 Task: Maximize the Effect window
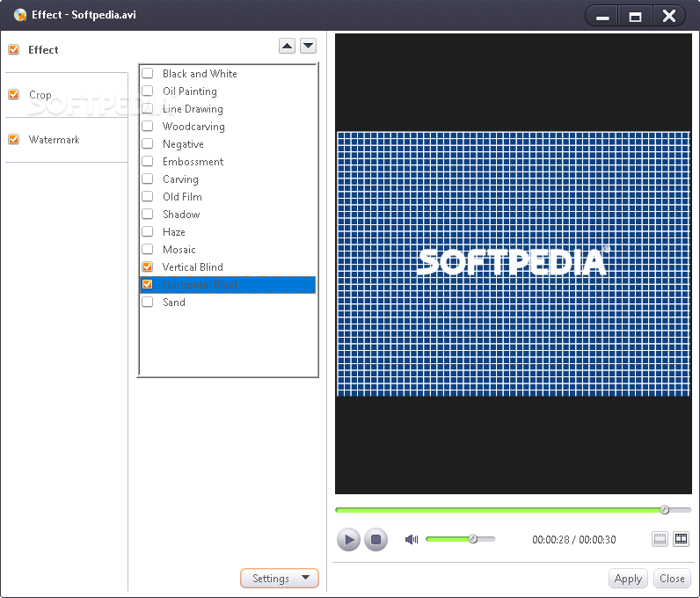635,17
